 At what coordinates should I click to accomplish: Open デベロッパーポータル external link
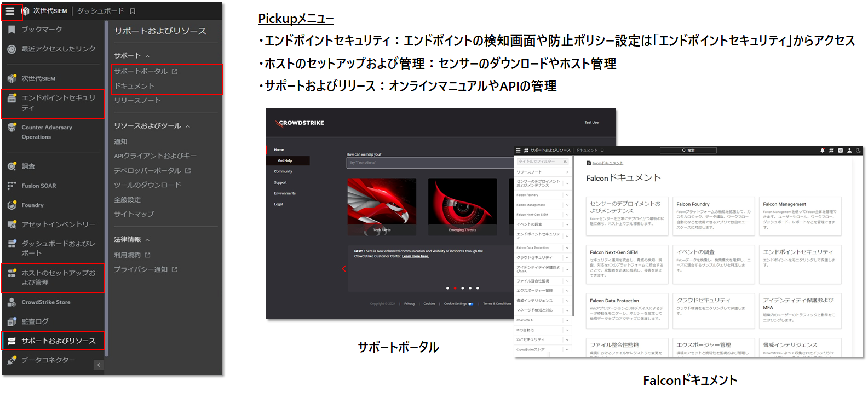point(152,170)
